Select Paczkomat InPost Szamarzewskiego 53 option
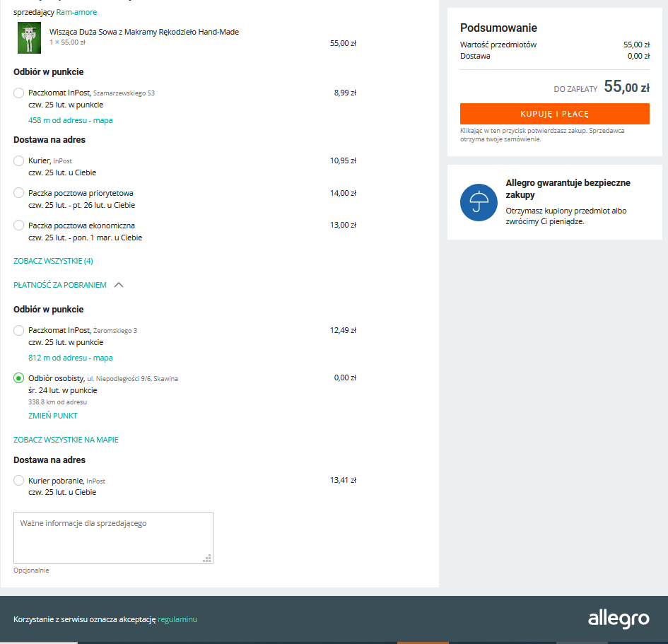 click(x=19, y=93)
